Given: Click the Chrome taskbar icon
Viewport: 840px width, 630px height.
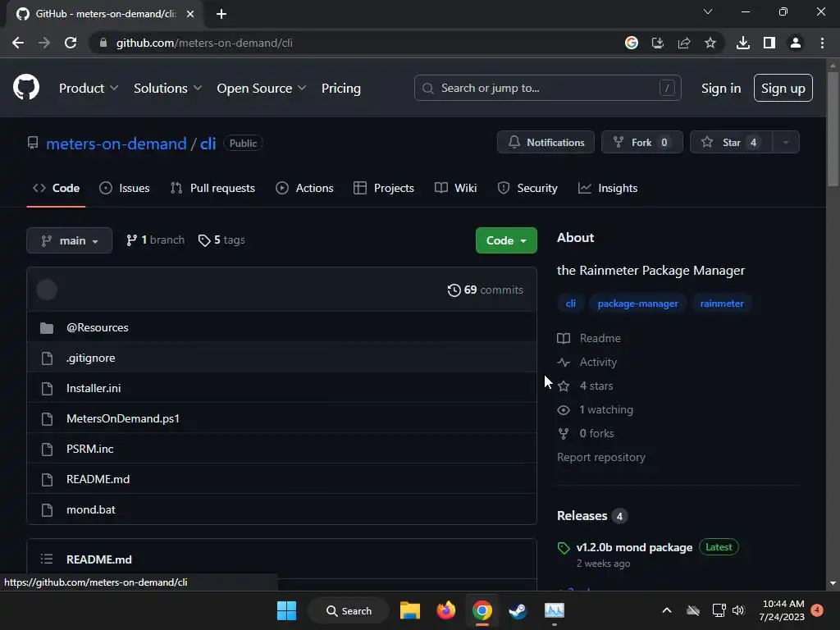Looking at the screenshot, I should point(482,610).
